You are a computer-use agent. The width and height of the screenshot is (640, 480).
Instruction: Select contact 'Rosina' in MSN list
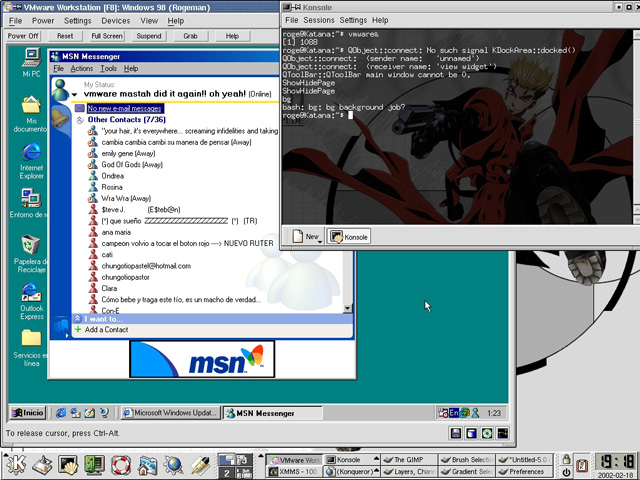coord(112,187)
